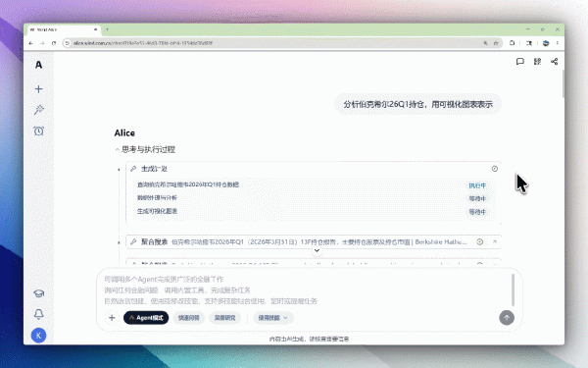This screenshot has width=588, height=368.
Task: Select the Wind Alice browser tab
Action: 64,29
